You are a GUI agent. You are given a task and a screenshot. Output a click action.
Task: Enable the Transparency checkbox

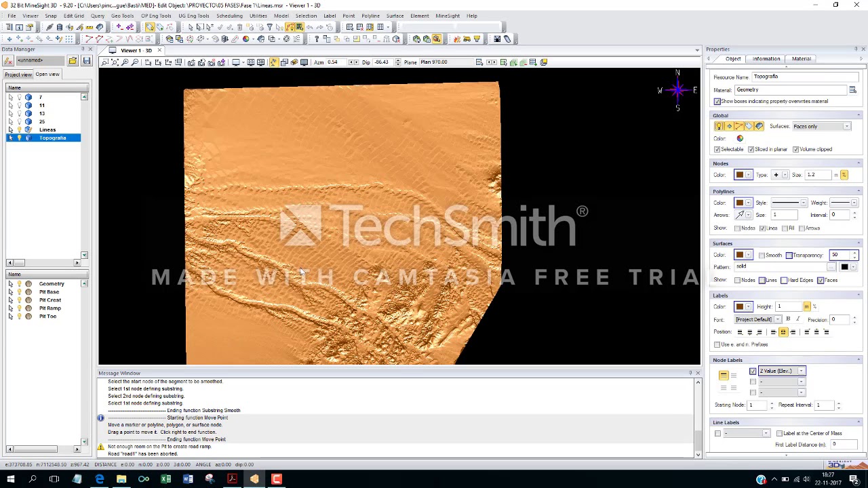pos(789,256)
